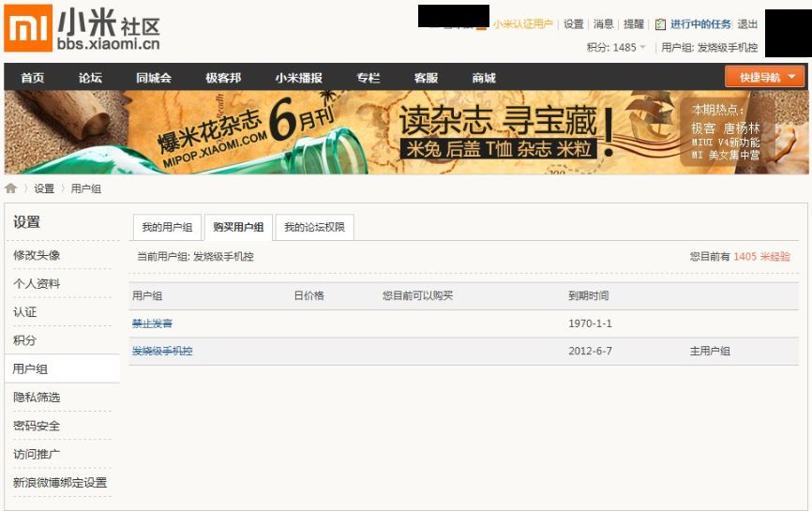Click the 1970-1-1 expiry date cell

pos(591,323)
